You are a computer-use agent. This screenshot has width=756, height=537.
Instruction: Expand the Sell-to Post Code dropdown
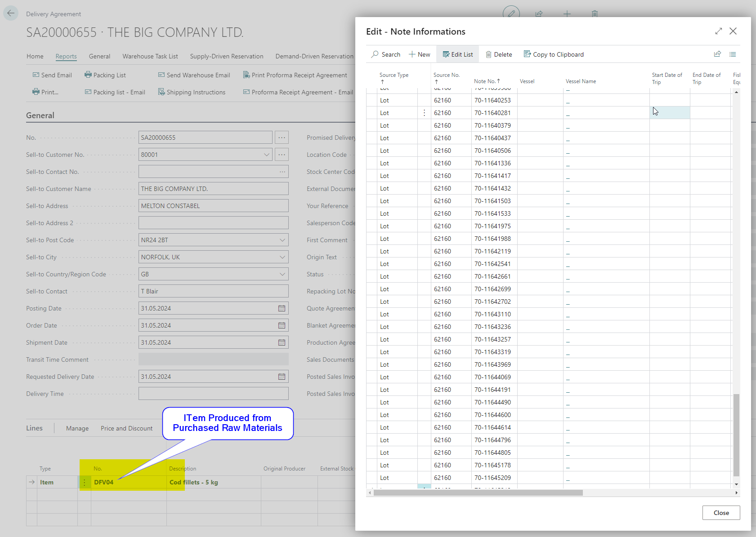pyautogui.click(x=282, y=240)
